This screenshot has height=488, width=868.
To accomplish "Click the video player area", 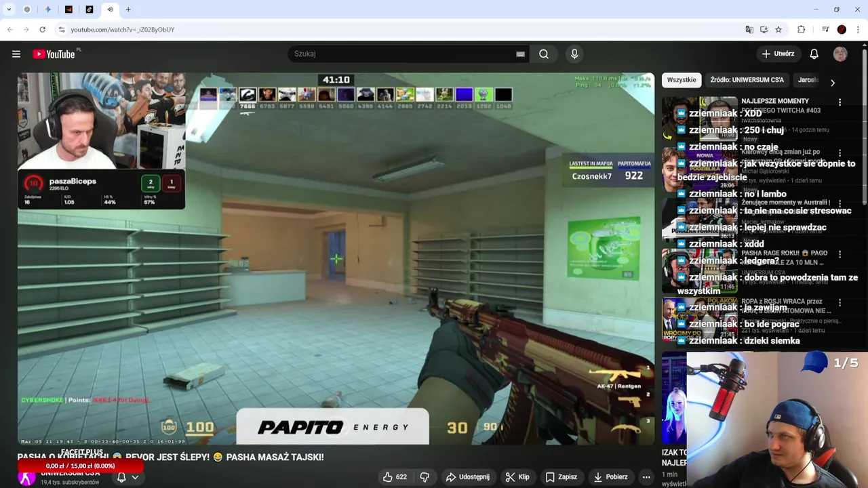I will pyautogui.click(x=336, y=258).
